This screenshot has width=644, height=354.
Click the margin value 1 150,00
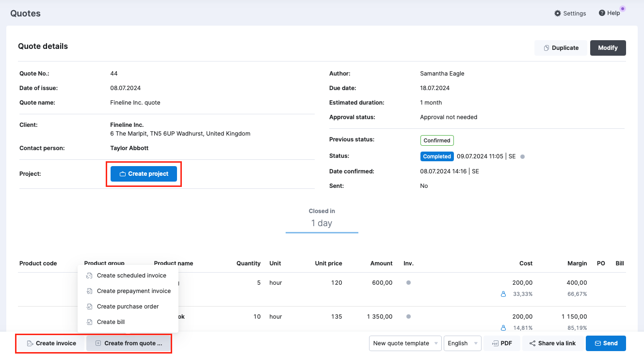[x=574, y=317]
